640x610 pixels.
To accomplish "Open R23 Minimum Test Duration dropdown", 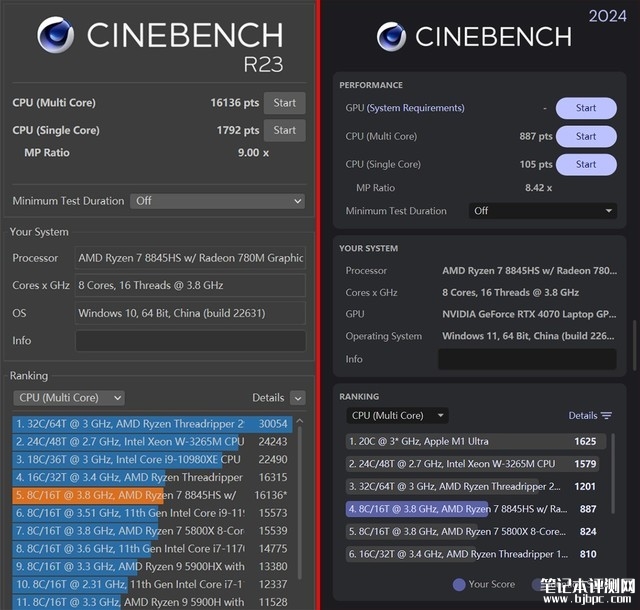I will [217, 201].
